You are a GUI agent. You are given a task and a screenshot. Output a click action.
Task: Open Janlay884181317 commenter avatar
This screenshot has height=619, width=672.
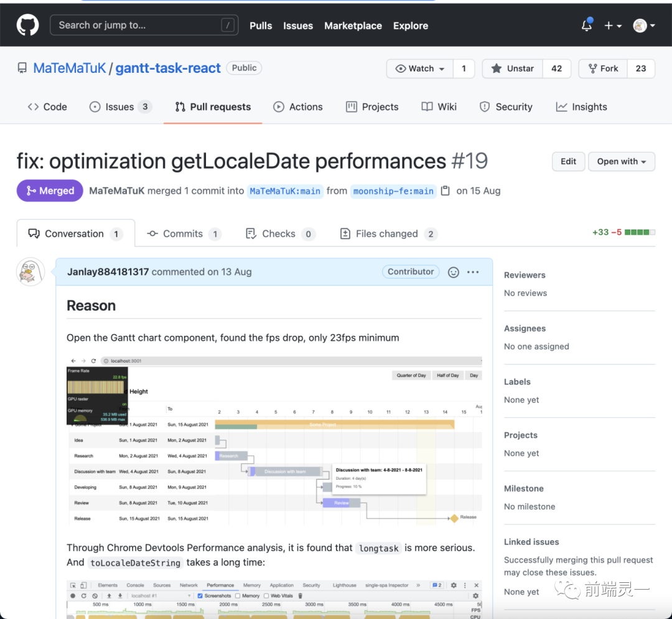pyautogui.click(x=30, y=272)
